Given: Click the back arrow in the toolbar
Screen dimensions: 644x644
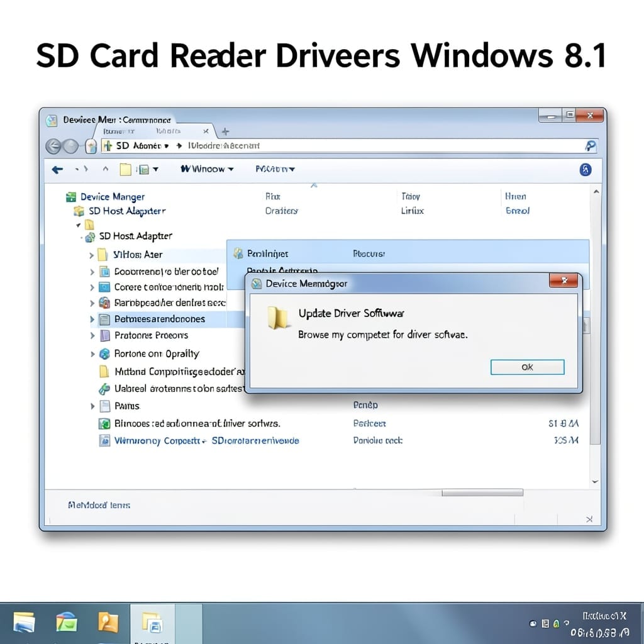Looking at the screenshot, I should 57,169.
